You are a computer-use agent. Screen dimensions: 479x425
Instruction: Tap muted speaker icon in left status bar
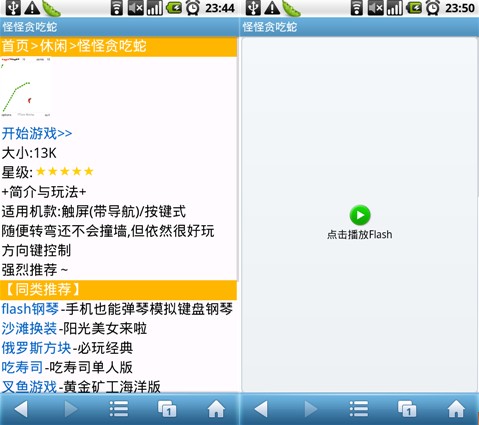136,8
